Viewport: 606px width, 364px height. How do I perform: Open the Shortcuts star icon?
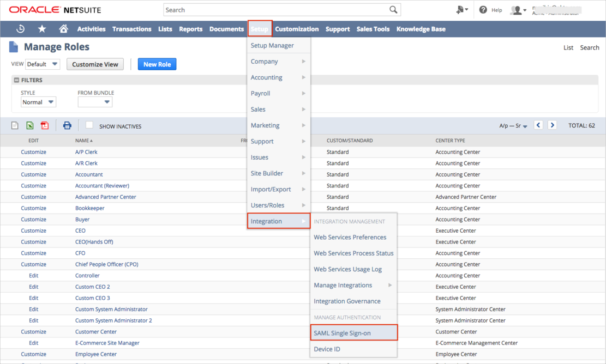coord(42,29)
